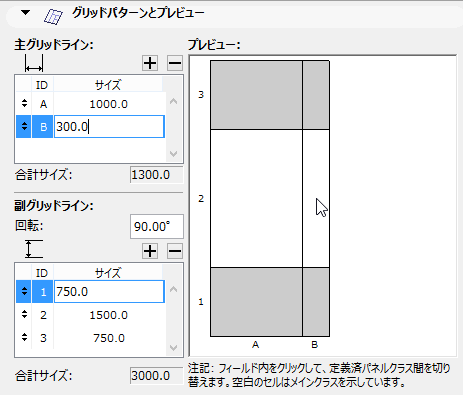Click the horizontal dimension icon under 主グリッドライン
Screen dimensions: 463x395
[34, 63]
